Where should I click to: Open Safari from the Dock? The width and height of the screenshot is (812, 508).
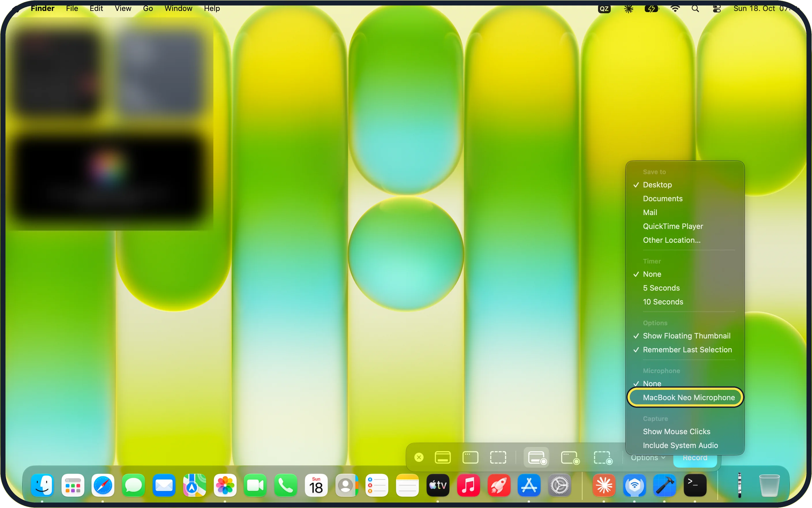(x=103, y=485)
